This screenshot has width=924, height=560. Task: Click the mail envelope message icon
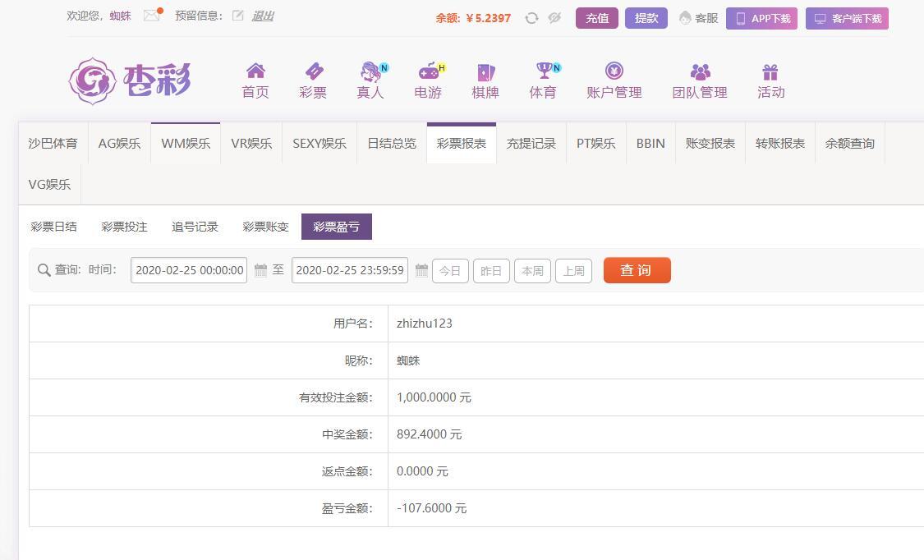click(x=151, y=16)
